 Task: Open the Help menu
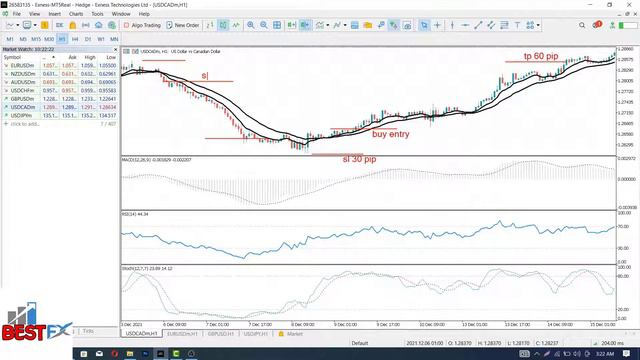coord(144,14)
